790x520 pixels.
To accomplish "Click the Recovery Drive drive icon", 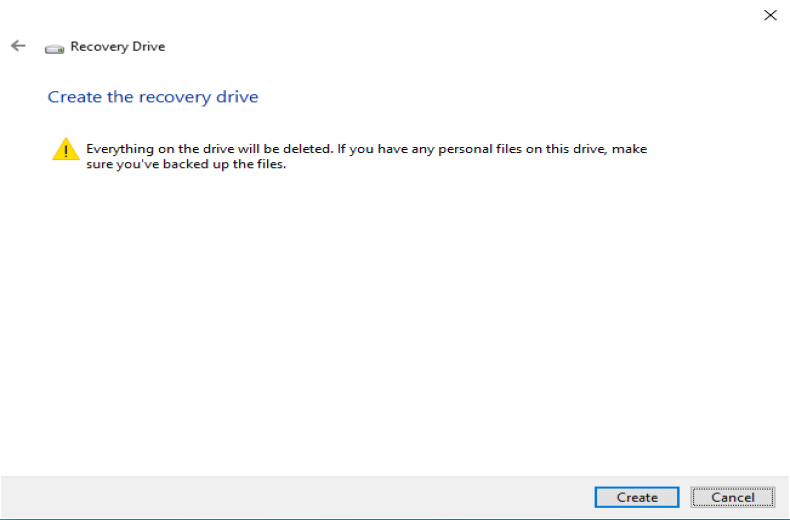I will click(54, 47).
